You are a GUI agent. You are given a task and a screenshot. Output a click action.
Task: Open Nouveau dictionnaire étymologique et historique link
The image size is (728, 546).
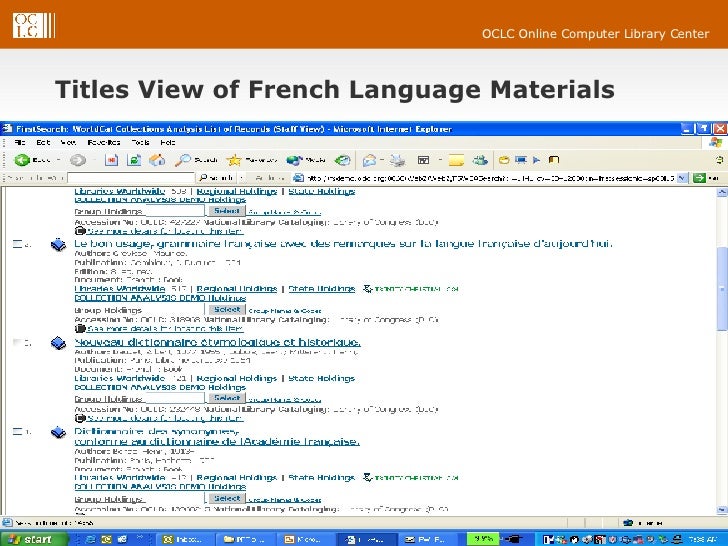coord(217,342)
